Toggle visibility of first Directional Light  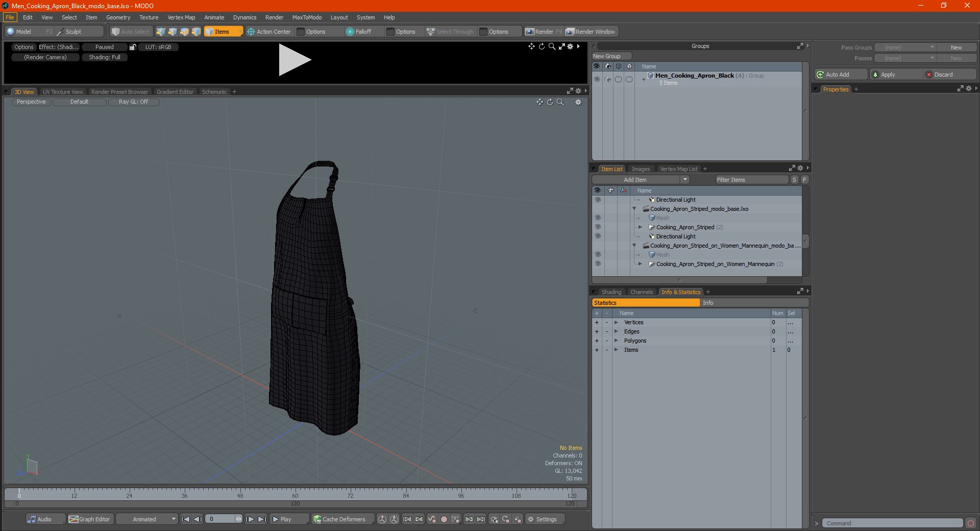pyautogui.click(x=598, y=200)
